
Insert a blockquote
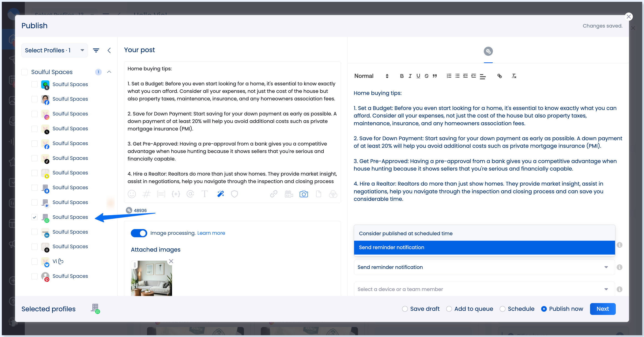[x=435, y=76]
